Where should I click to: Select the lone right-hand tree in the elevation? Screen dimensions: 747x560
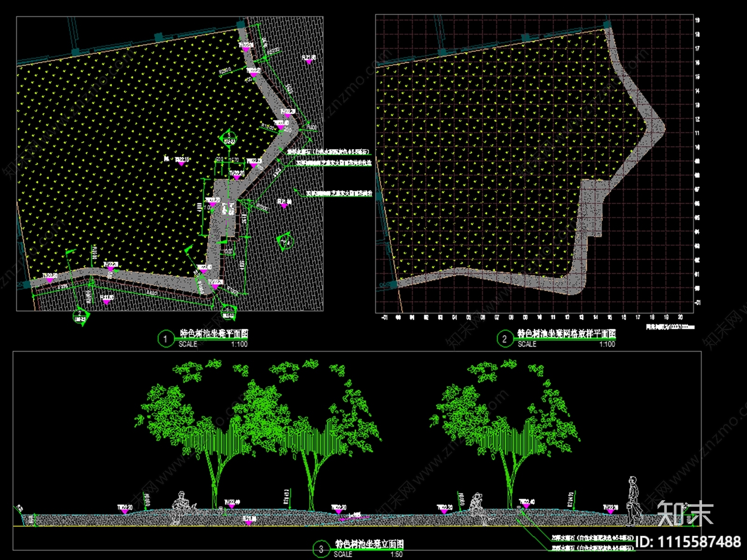coord(507,434)
